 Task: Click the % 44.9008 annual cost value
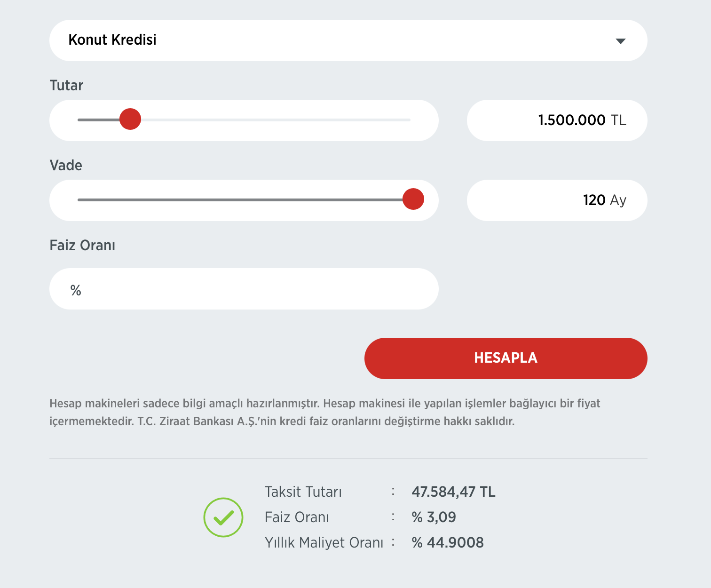(x=448, y=543)
